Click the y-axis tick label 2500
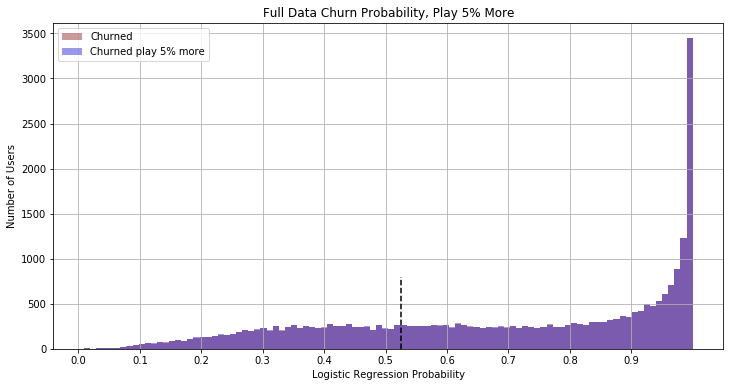This screenshot has width=730, height=387. (34, 124)
